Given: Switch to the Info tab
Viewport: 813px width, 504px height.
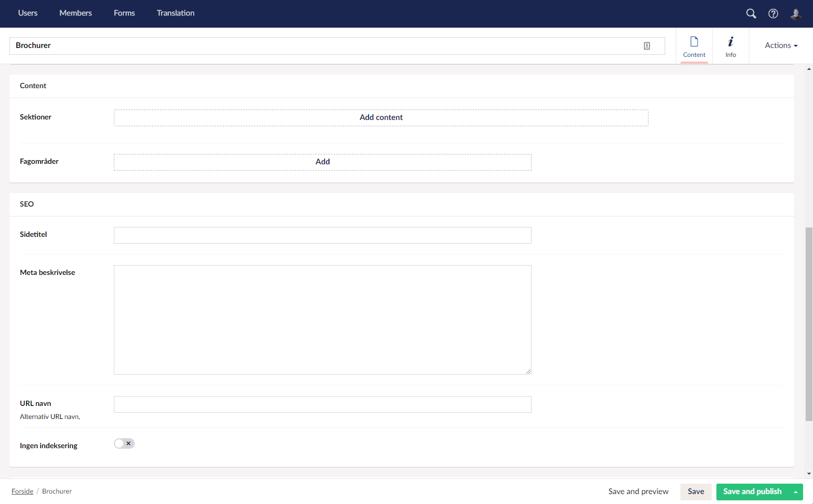Looking at the screenshot, I should pos(730,46).
